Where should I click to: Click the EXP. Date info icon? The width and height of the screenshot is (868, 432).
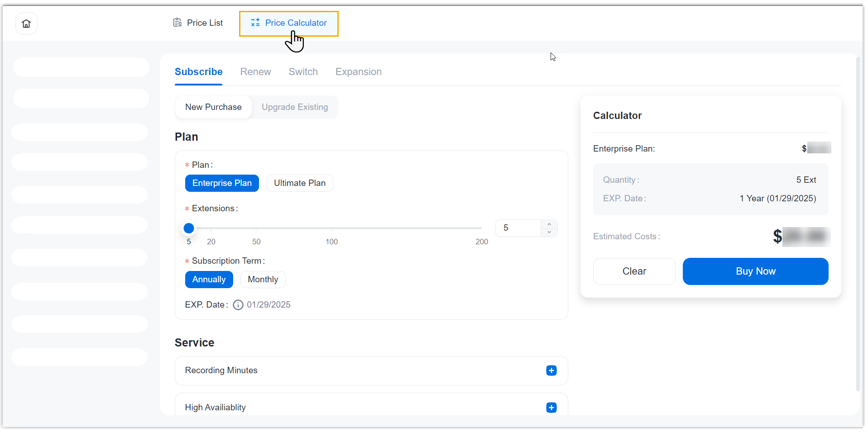coord(238,305)
